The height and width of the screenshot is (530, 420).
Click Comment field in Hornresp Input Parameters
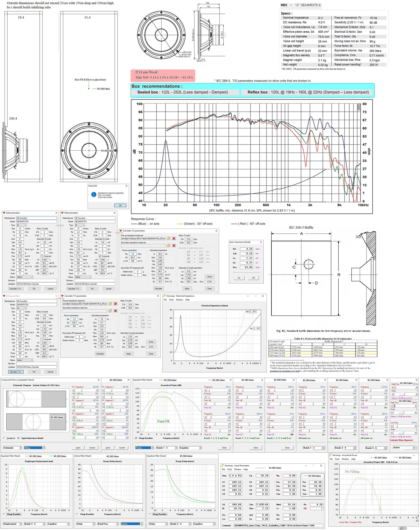[278, 526]
